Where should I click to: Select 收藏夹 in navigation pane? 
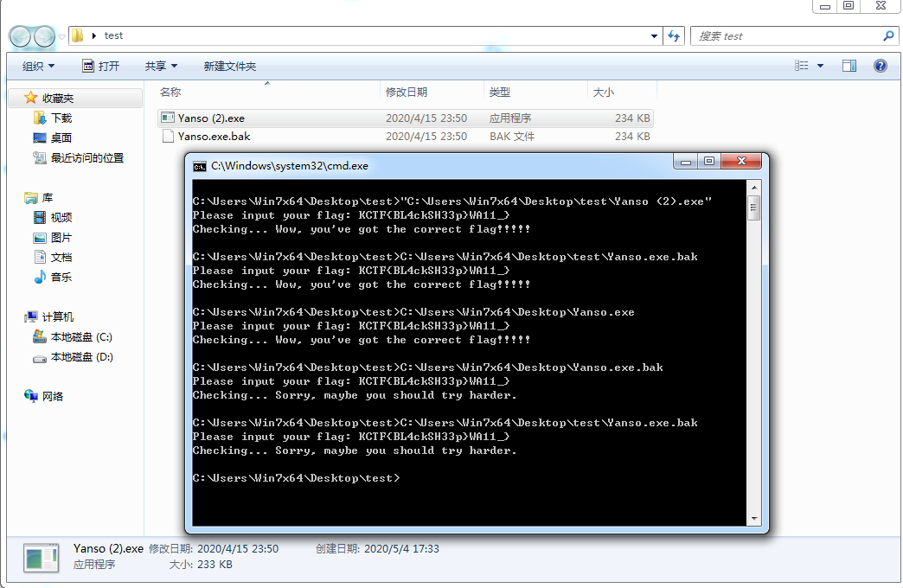coord(58,99)
